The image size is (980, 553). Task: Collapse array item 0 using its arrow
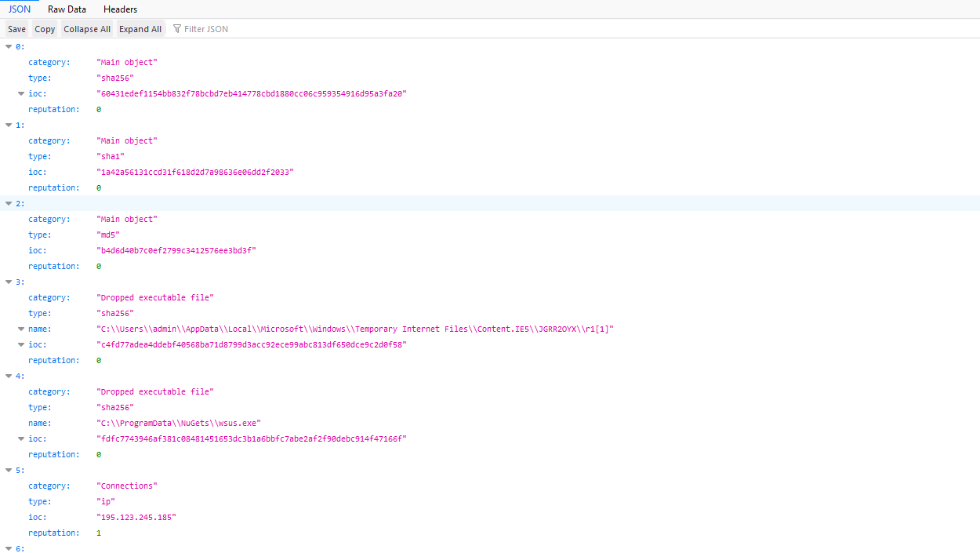click(9, 47)
